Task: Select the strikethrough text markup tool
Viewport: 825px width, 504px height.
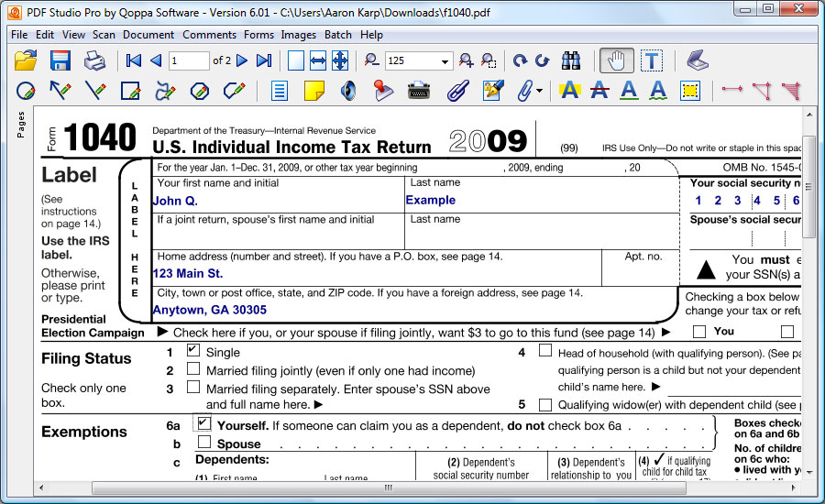Action: [599, 91]
